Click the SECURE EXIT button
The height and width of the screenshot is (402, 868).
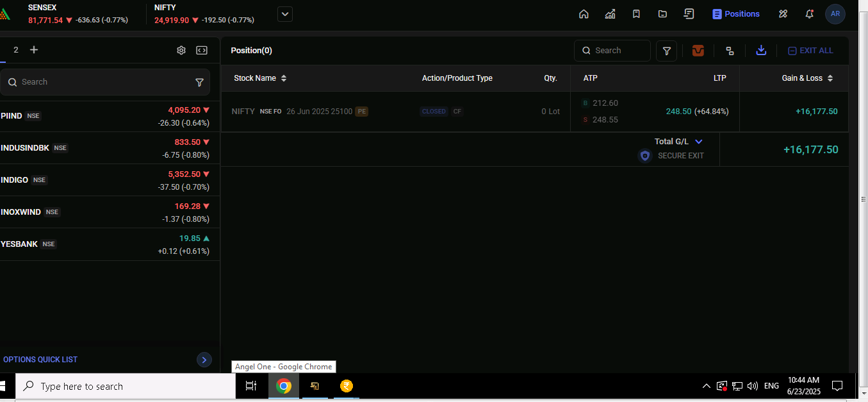[x=671, y=156]
